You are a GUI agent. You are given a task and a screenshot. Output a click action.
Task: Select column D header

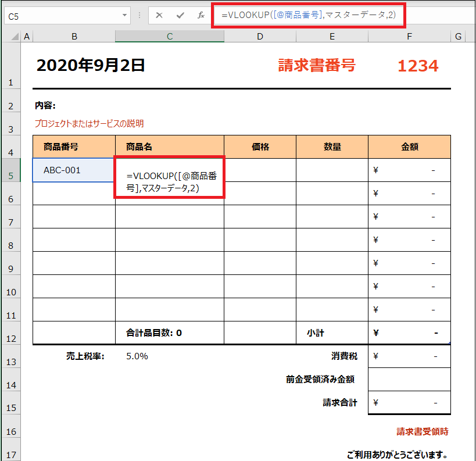(260, 37)
